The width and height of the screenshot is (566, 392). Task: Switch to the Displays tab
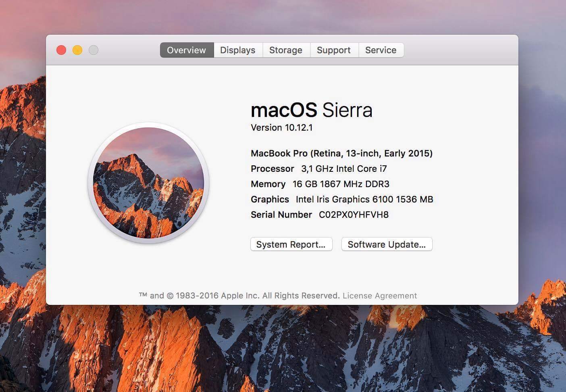[238, 50]
